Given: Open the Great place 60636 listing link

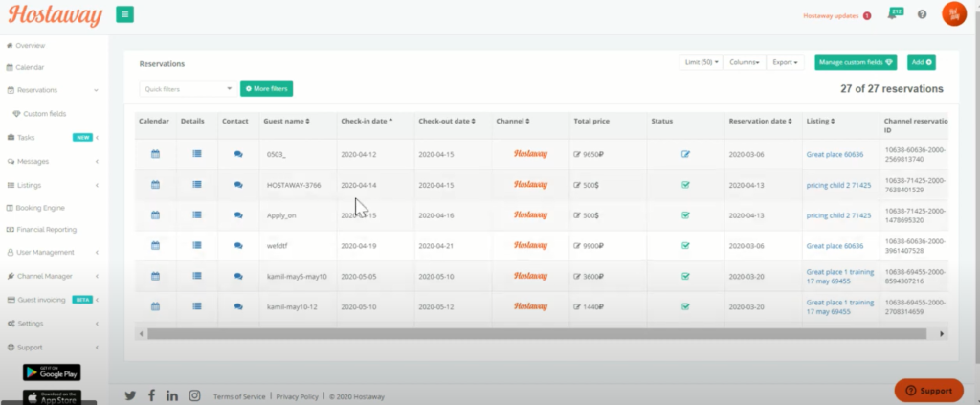Looking at the screenshot, I should (x=835, y=154).
